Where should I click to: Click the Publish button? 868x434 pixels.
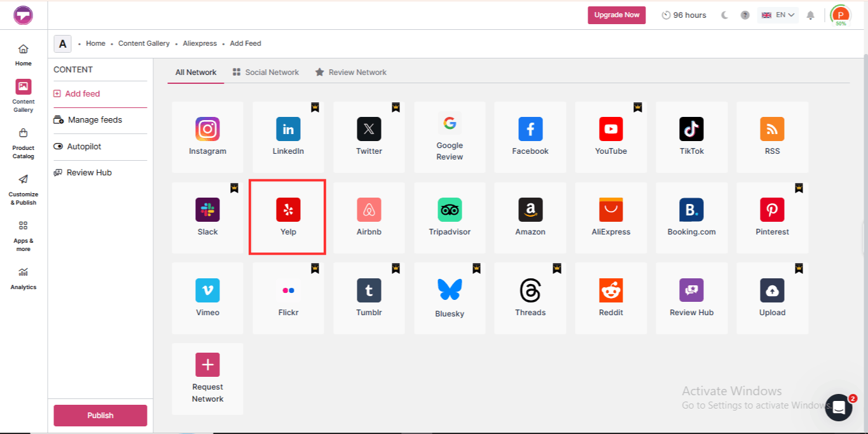100,416
